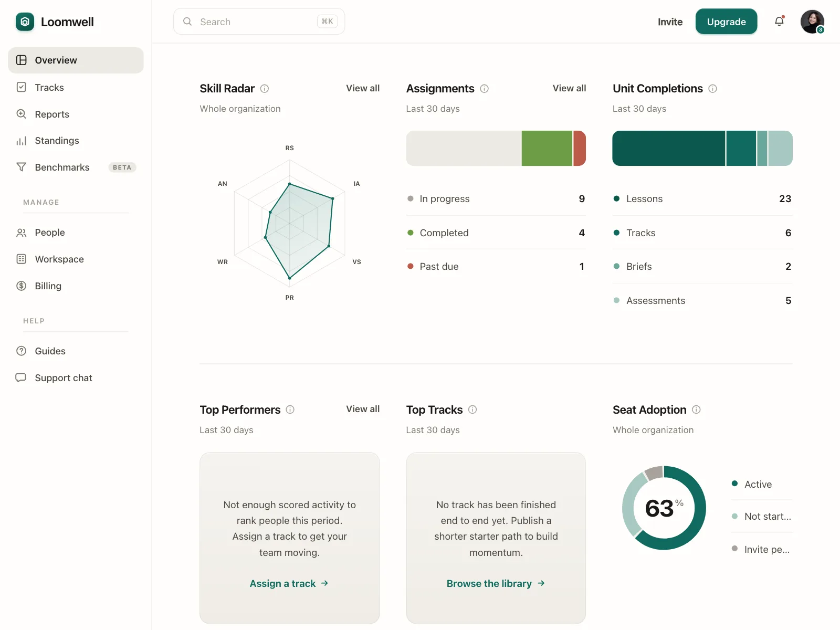View all Skill Radar details

(363, 88)
